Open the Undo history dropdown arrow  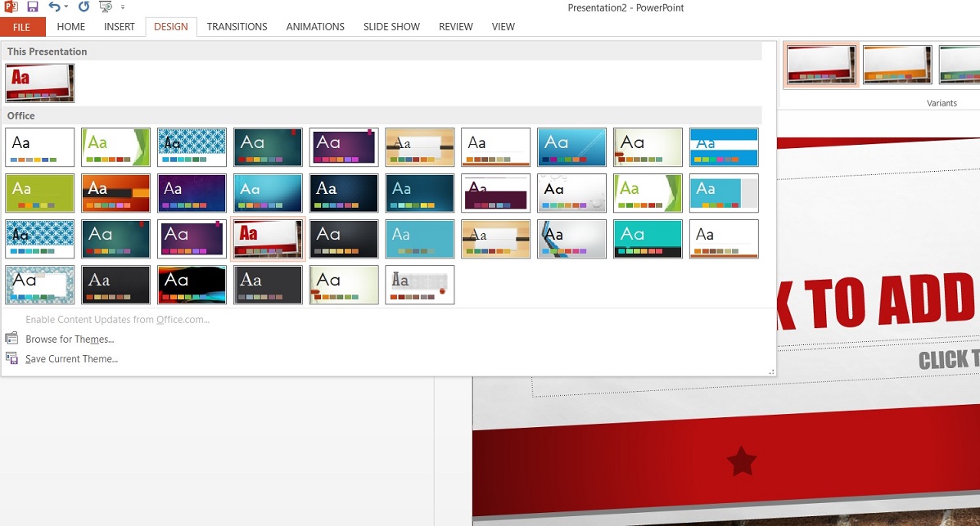coord(66,8)
